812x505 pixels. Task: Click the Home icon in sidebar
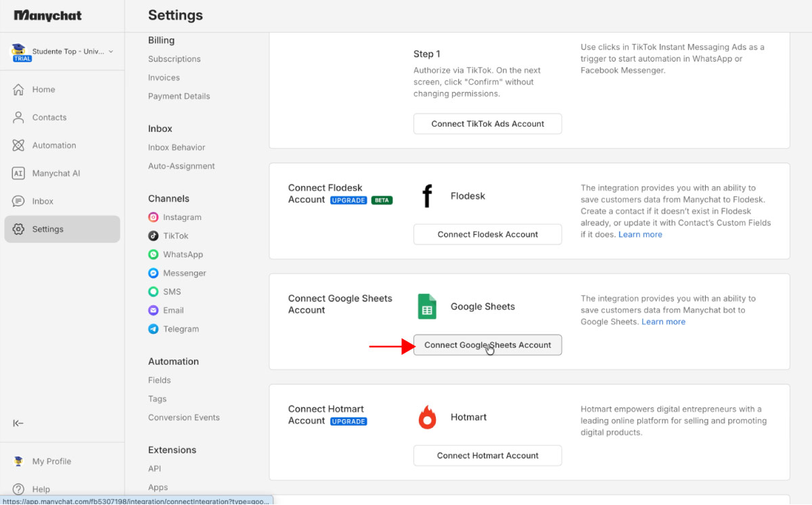pos(19,89)
